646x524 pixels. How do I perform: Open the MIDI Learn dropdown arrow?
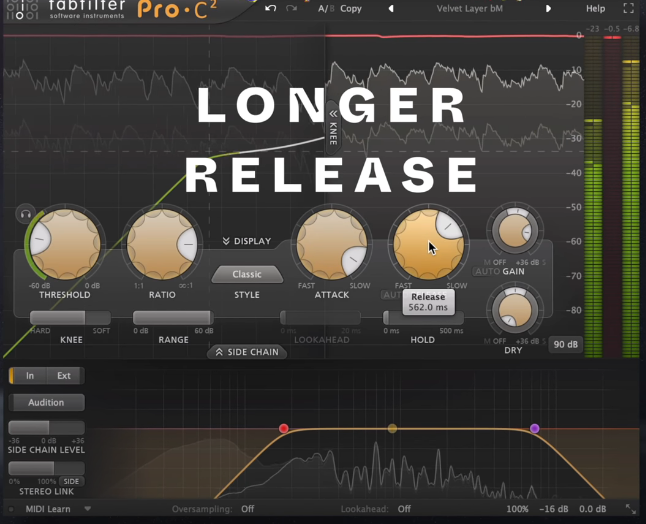pos(87,509)
